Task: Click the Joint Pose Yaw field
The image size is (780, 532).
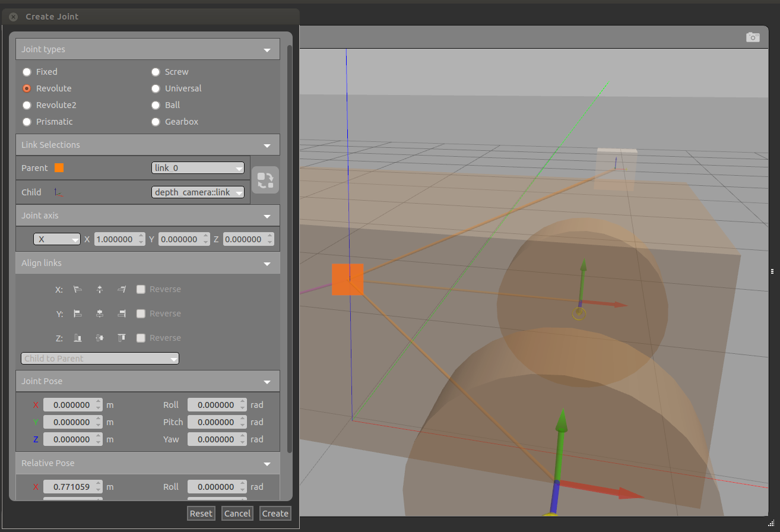Action: pyautogui.click(x=217, y=439)
